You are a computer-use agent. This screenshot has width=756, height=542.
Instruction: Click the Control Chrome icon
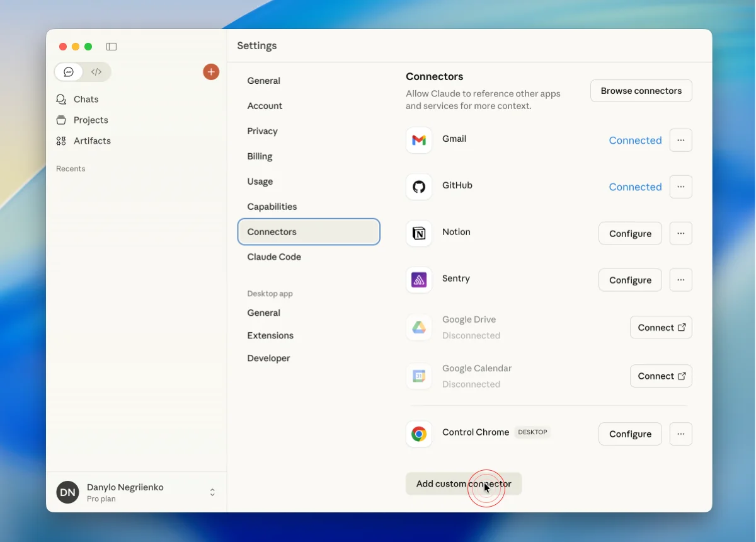[x=419, y=434]
